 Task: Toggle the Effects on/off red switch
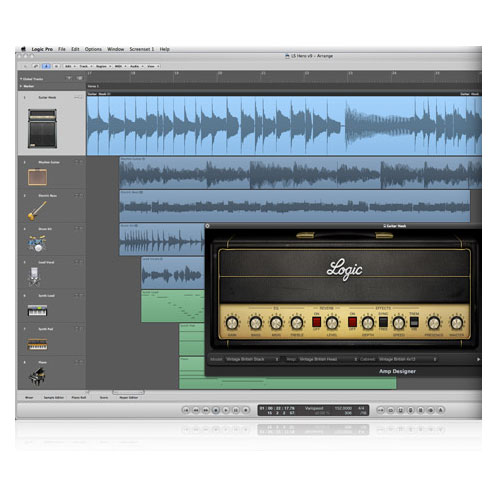coord(352,322)
